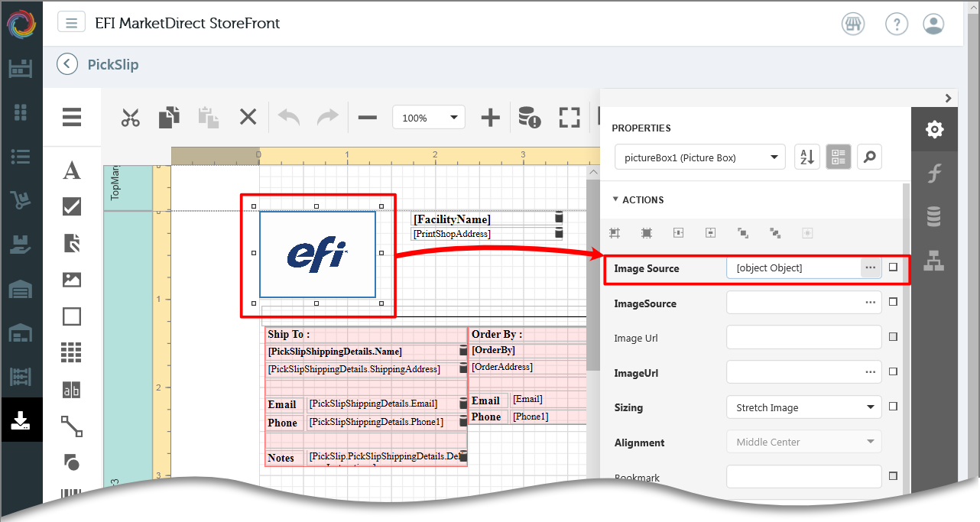Screen dimensions: 980x522
Task: Redo the last undone action
Action: [x=328, y=117]
